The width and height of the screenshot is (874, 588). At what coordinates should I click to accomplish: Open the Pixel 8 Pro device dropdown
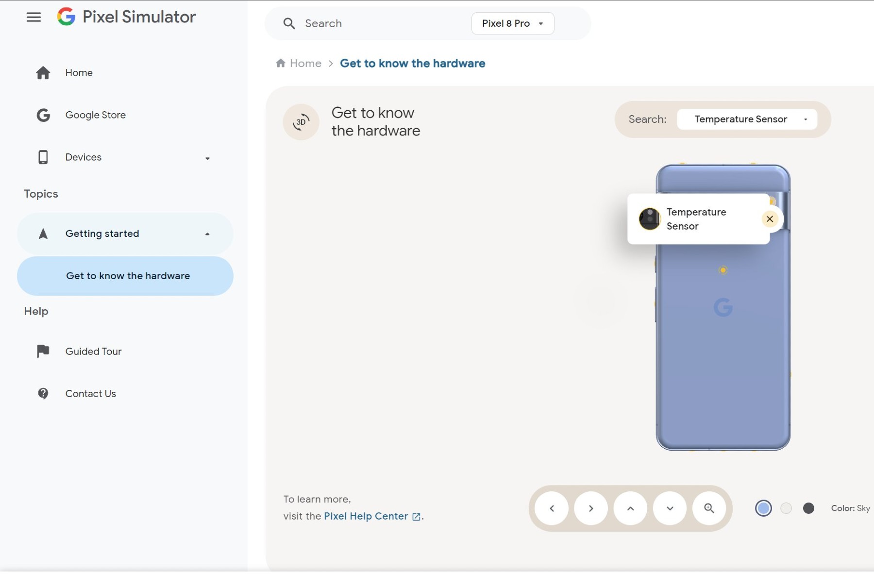512,23
